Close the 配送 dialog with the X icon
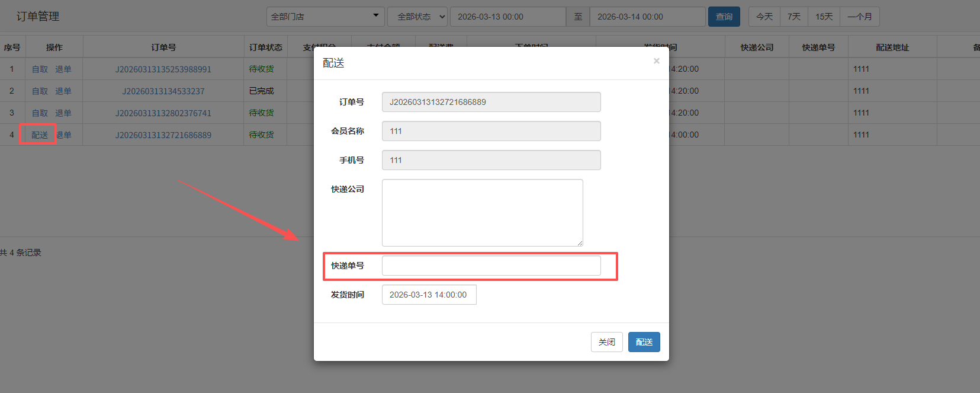This screenshot has height=393, width=980. pyautogui.click(x=656, y=61)
